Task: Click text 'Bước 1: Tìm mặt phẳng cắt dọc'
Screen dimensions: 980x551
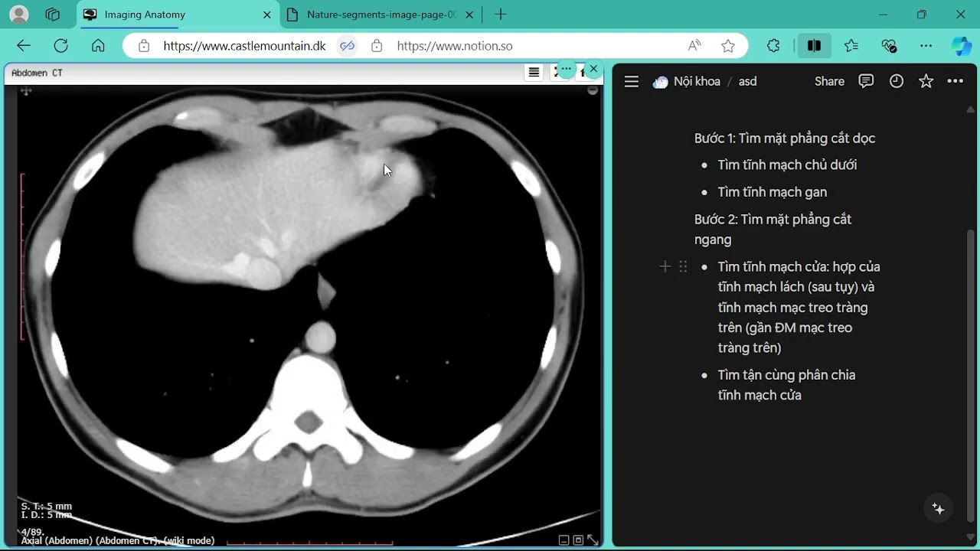Action: (x=785, y=139)
